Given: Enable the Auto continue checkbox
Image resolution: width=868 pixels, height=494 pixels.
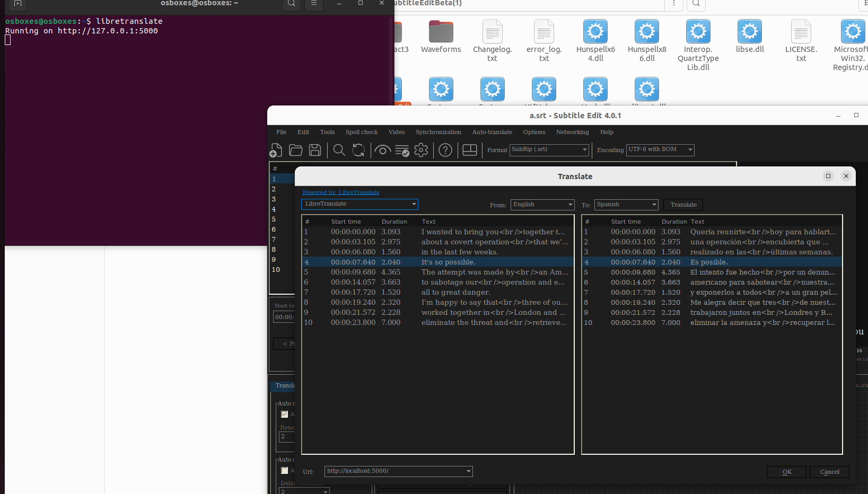Looking at the screenshot, I should [284, 470].
